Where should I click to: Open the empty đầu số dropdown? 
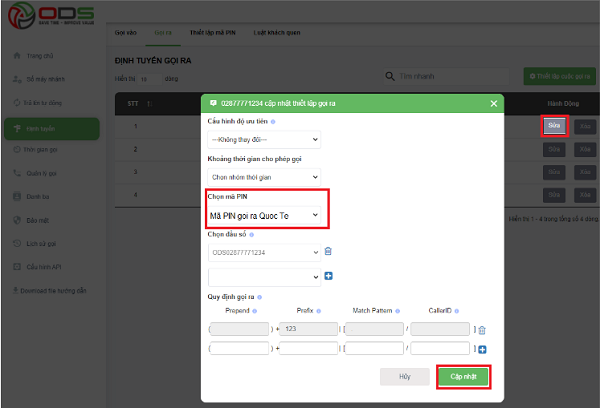pyautogui.click(x=264, y=277)
